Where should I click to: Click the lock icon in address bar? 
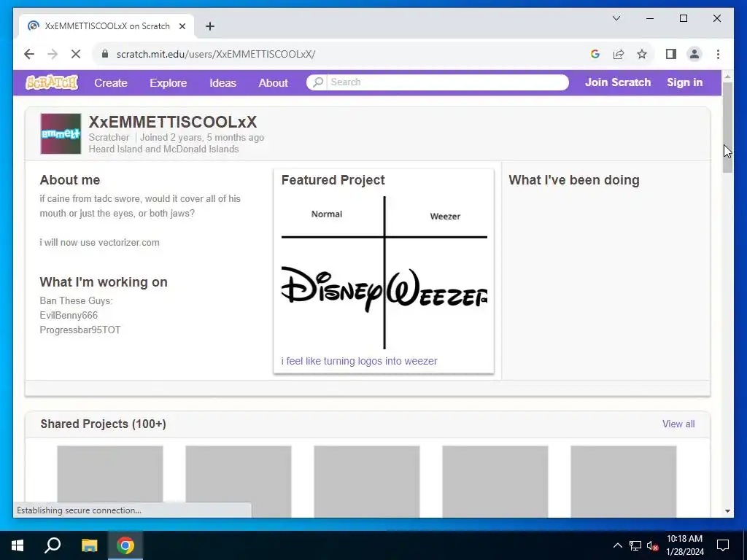(105, 54)
